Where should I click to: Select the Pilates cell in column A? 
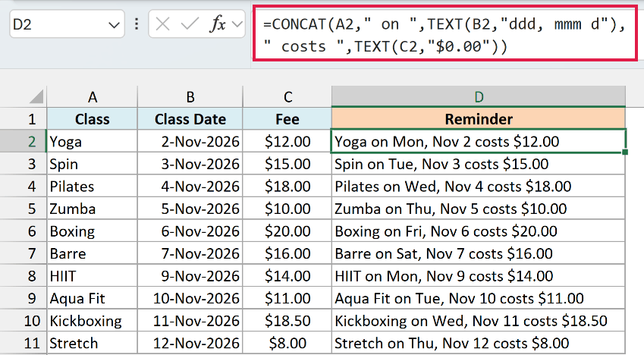[92, 186]
